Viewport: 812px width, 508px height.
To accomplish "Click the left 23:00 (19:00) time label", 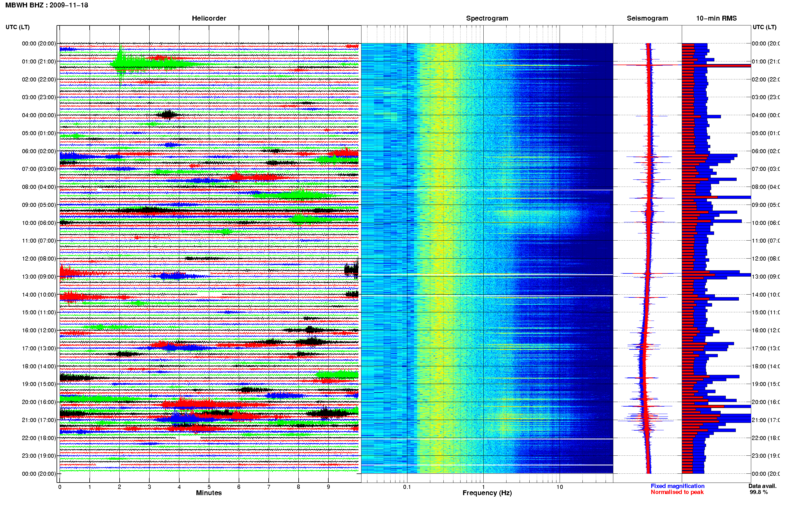I will pos(39,456).
